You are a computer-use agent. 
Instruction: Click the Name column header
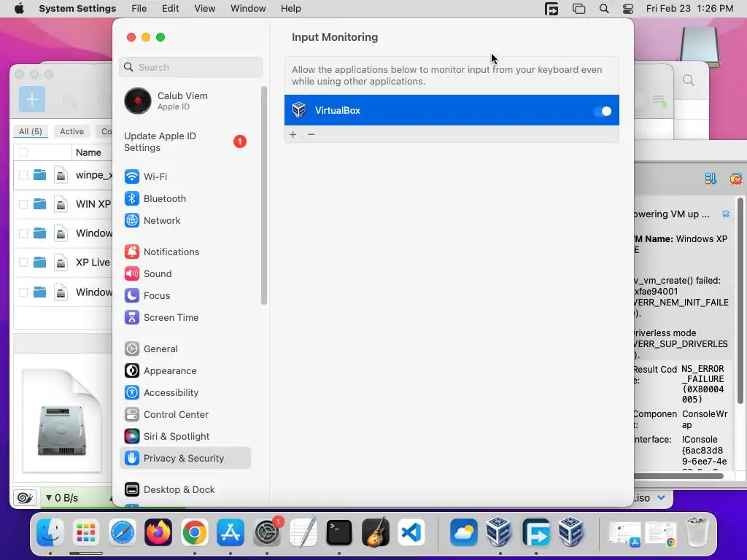pos(88,152)
